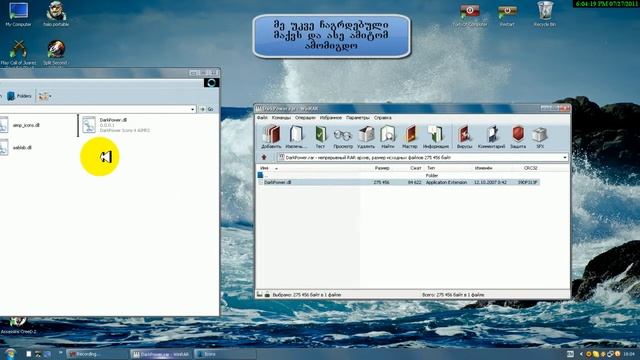Screen dimensions: 640x360
Task: Switch to the Icons taskbar button
Action: [225, 354]
